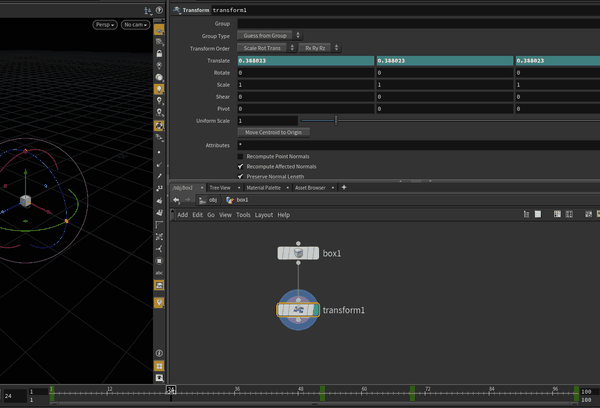The width and height of the screenshot is (600, 408).
Task: Open the No cam camera dropdown
Action: [135, 24]
